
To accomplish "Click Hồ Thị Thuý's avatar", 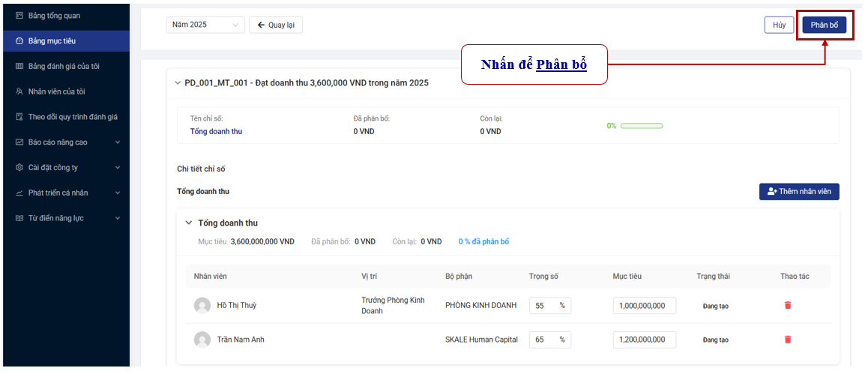I will pyautogui.click(x=202, y=306).
